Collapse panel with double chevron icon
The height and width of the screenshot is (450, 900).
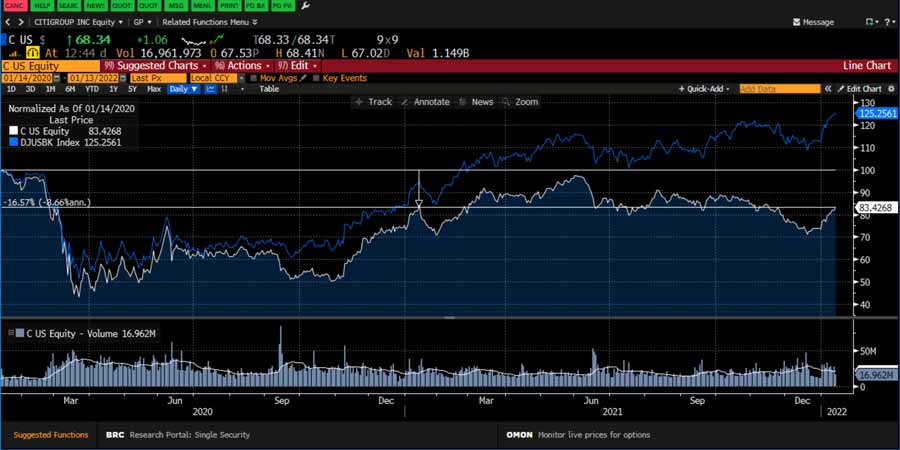(828, 89)
